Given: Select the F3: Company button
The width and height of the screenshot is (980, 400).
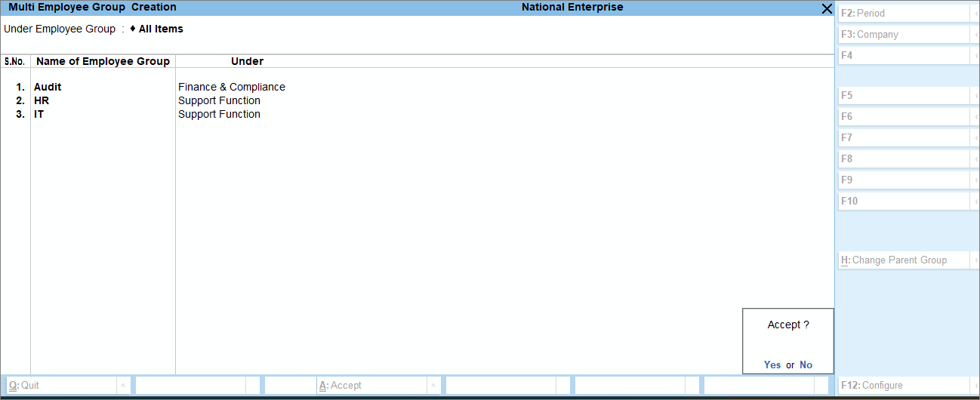Looking at the screenshot, I should pyautogui.click(x=903, y=35).
